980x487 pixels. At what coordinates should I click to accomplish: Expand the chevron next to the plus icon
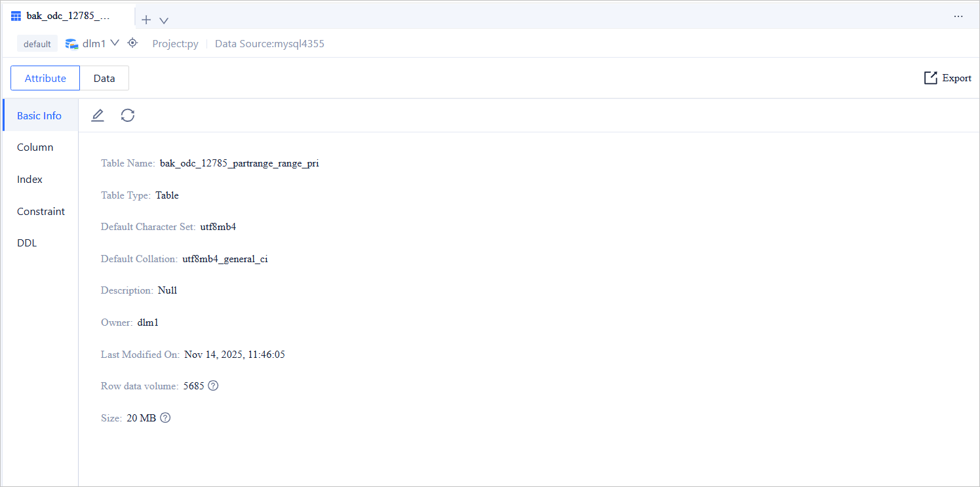(x=164, y=20)
